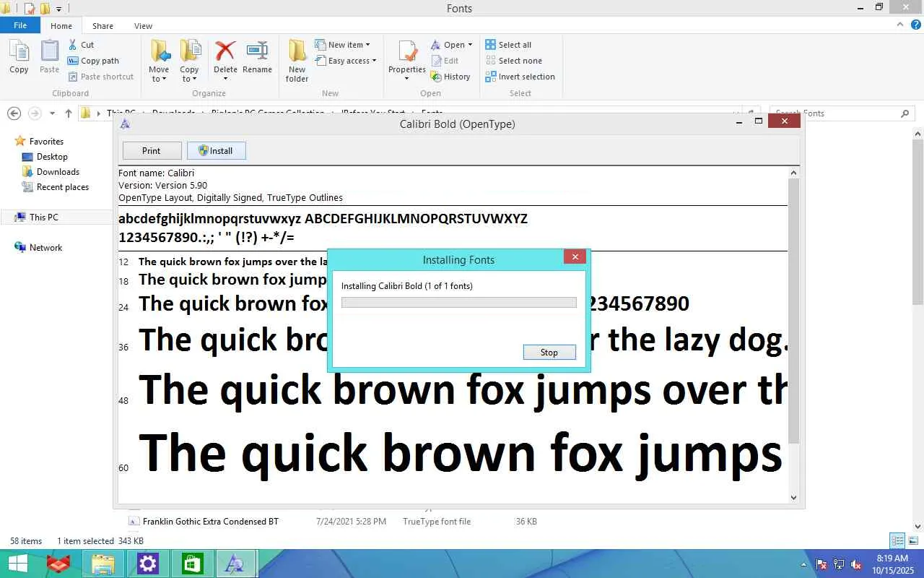Image resolution: width=924 pixels, height=578 pixels.
Task: Open the purple gear Settings app in the taskbar
Action: (148, 564)
